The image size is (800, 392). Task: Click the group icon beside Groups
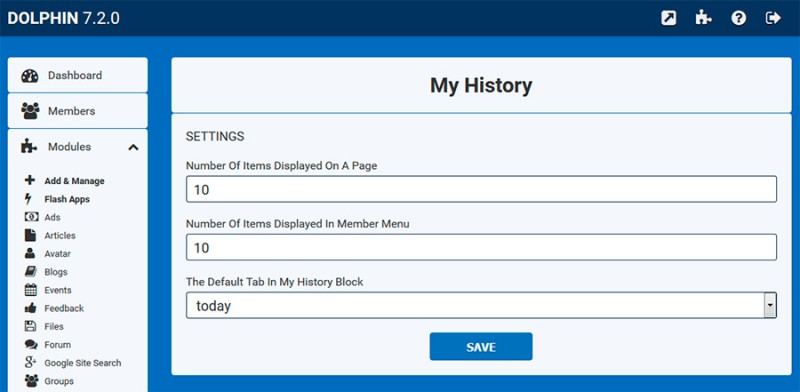(31, 381)
